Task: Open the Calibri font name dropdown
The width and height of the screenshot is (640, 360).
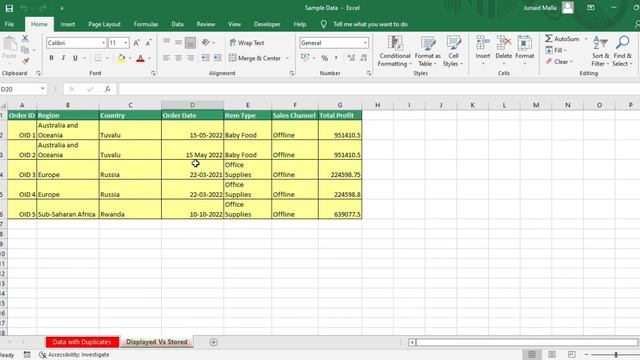Action: pyautogui.click(x=103, y=43)
